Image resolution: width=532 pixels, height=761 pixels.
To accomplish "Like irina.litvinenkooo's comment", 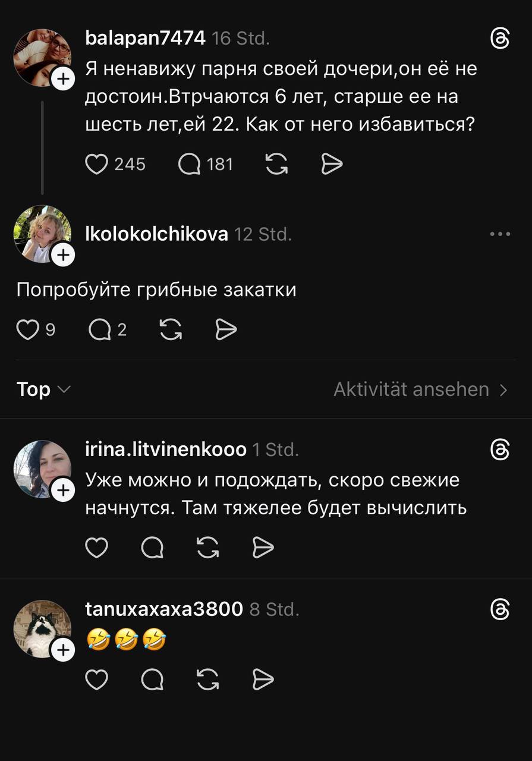I will 97,548.
